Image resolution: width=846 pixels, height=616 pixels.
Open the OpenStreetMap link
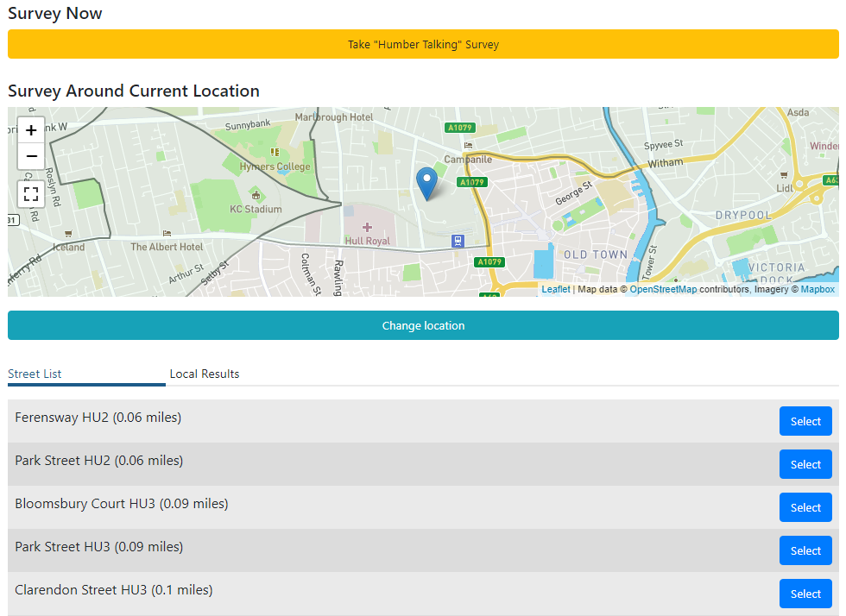point(663,290)
